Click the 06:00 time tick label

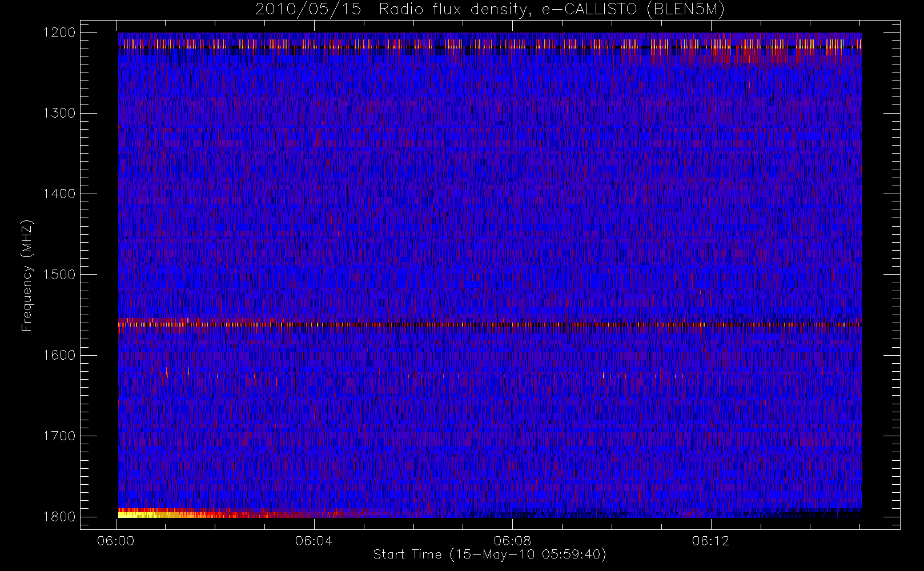[116, 541]
